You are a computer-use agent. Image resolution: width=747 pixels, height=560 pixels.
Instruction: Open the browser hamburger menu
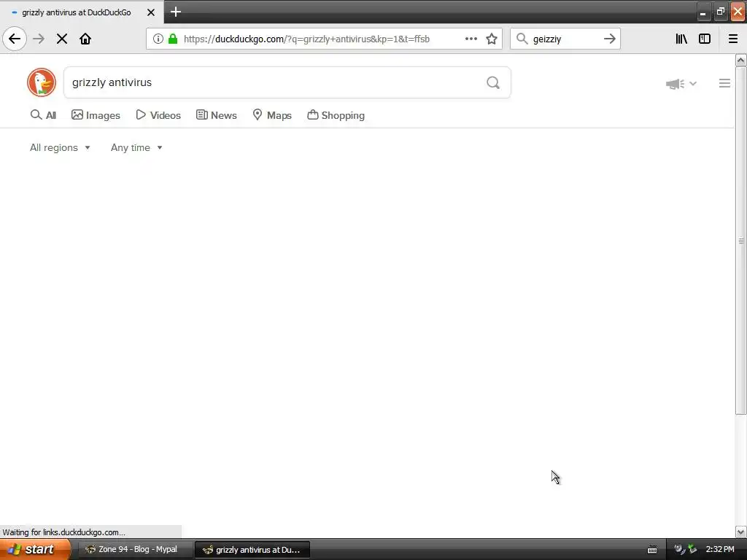click(x=733, y=39)
